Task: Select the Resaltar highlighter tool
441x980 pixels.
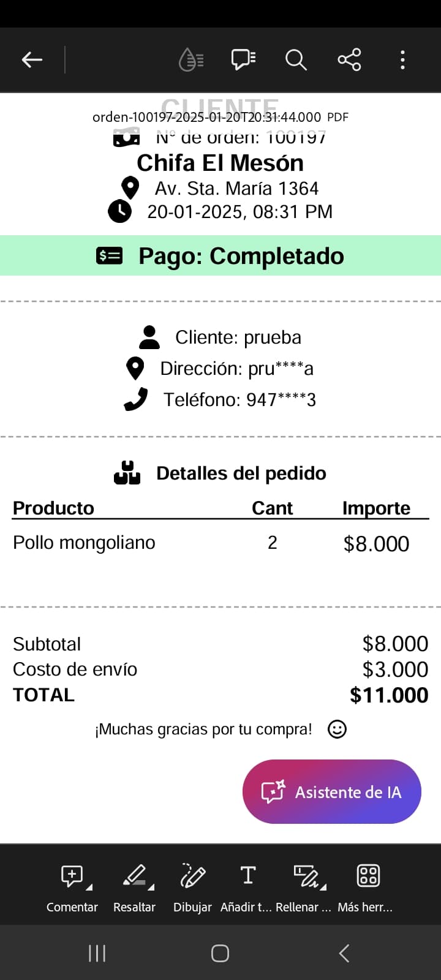Action: point(134,885)
